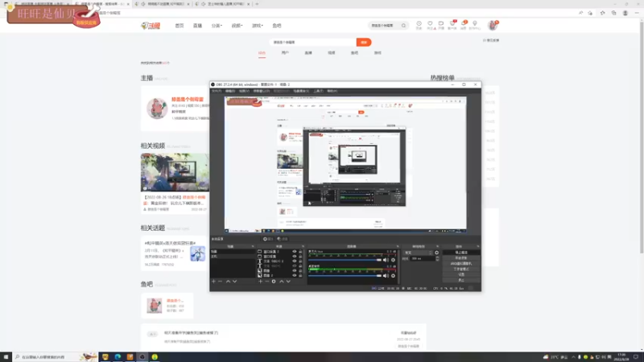The image size is (644, 362).
Task: Click the search magnifier icon in the header
Action: [x=403, y=26]
